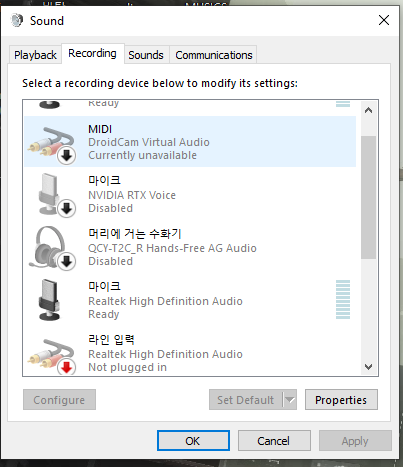Click the Cancel button
The height and width of the screenshot is (467, 403).
(274, 441)
